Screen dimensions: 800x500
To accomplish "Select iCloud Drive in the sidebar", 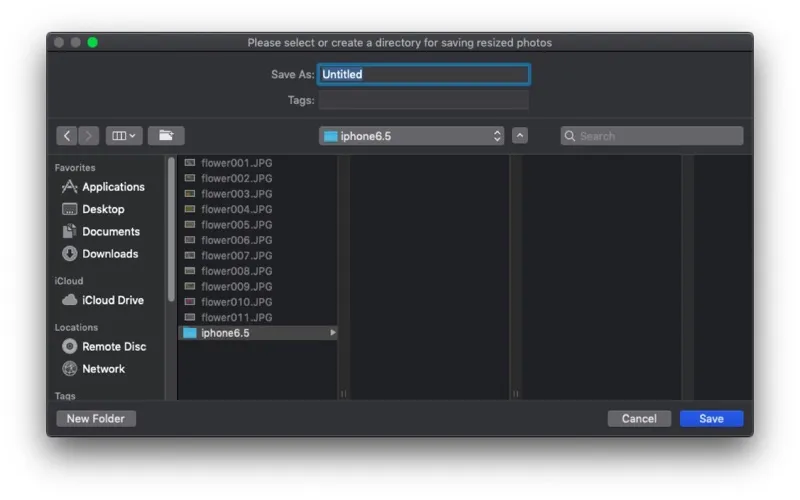I will point(112,300).
